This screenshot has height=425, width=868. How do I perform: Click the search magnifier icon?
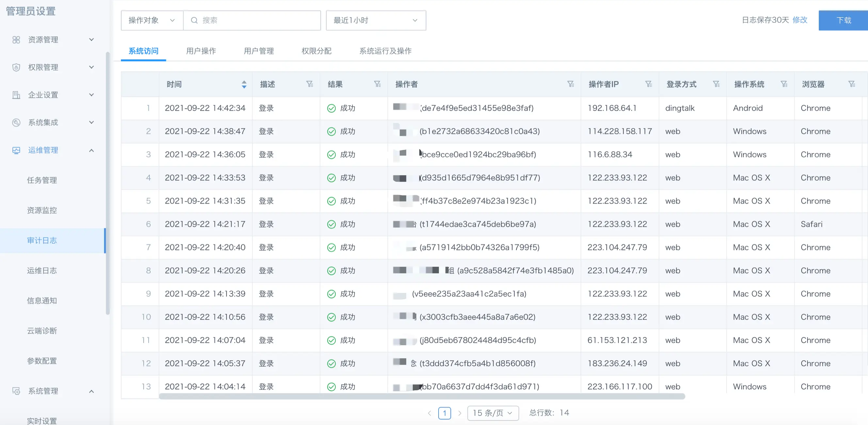click(194, 20)
